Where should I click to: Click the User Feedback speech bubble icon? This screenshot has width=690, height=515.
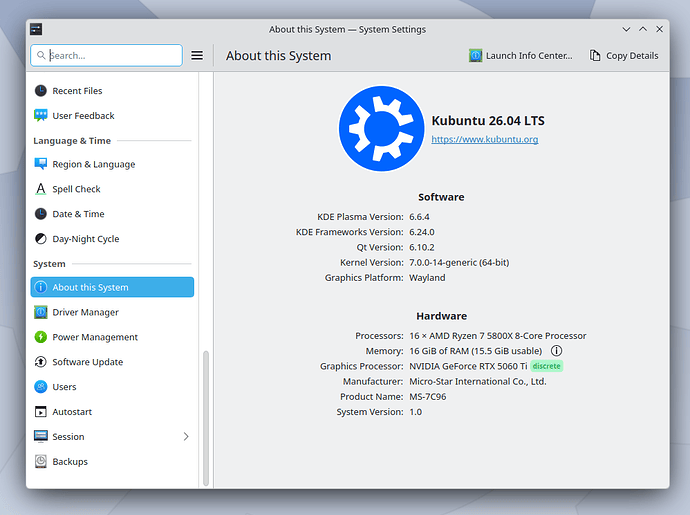click(x=40, y=115)
